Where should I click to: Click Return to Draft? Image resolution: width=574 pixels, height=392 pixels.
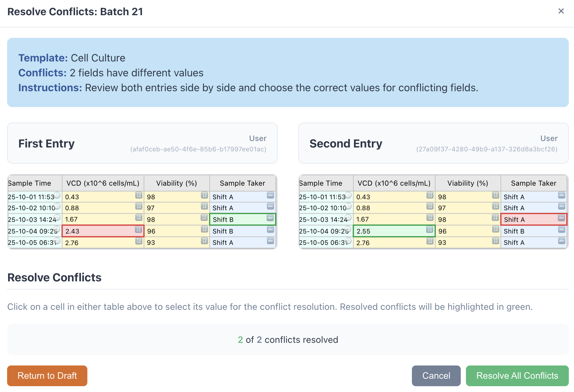47,376
